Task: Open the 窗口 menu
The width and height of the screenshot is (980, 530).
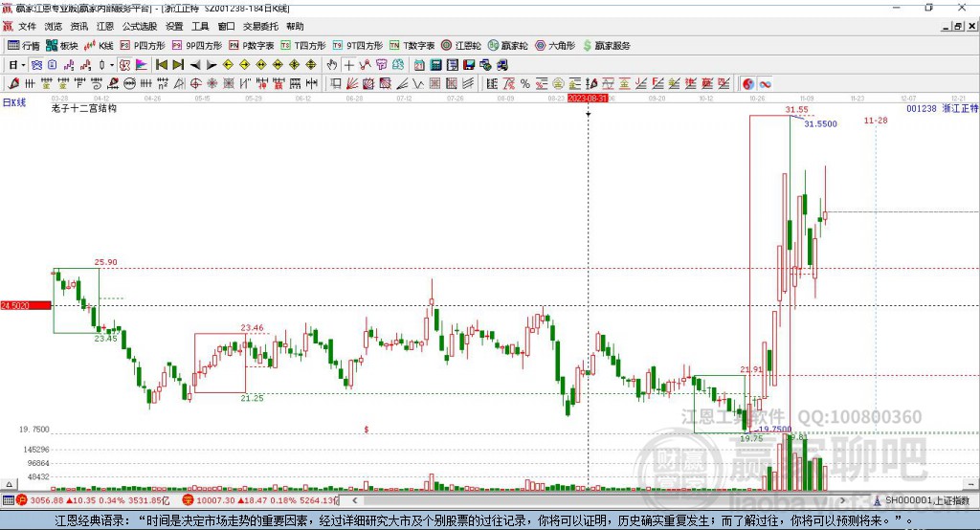Action: tap(226, 26)
